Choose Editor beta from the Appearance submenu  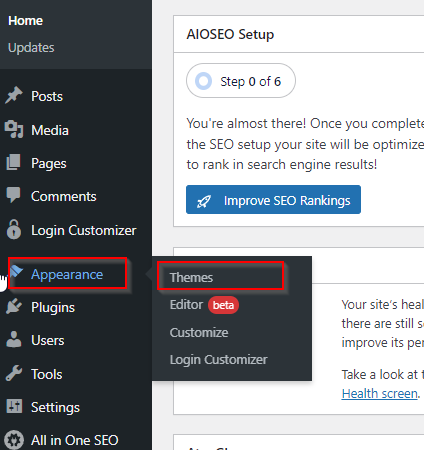point(204,305)
